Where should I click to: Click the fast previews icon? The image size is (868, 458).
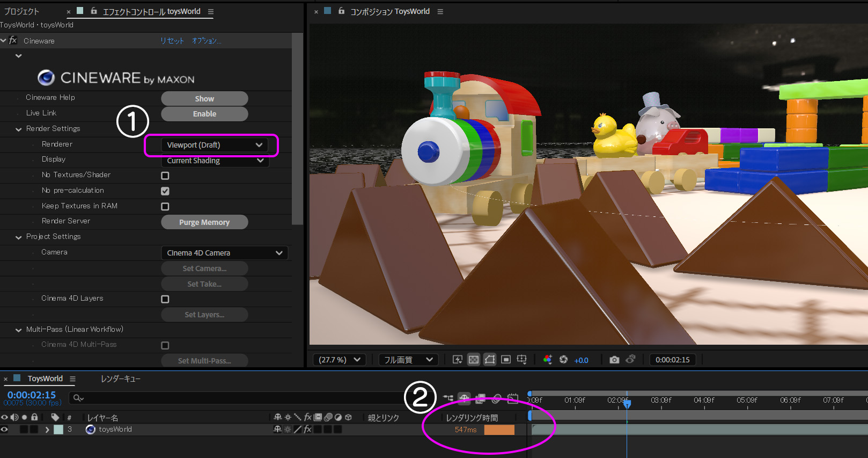point(458,360)
